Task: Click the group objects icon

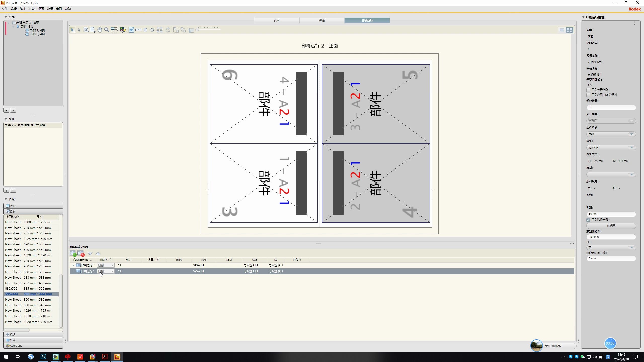Action: 176,30
